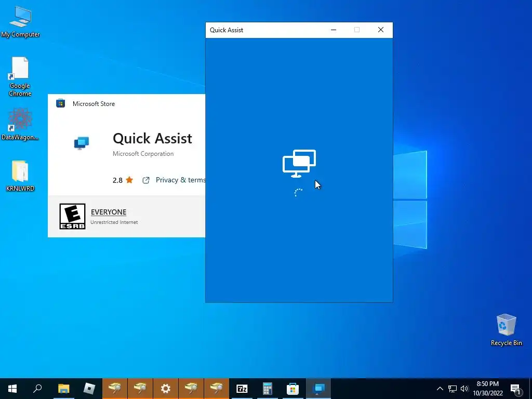The width and height of the screenshot is (532, 399).
Task: Click the Quick Assist window title text
Action: 227,30
